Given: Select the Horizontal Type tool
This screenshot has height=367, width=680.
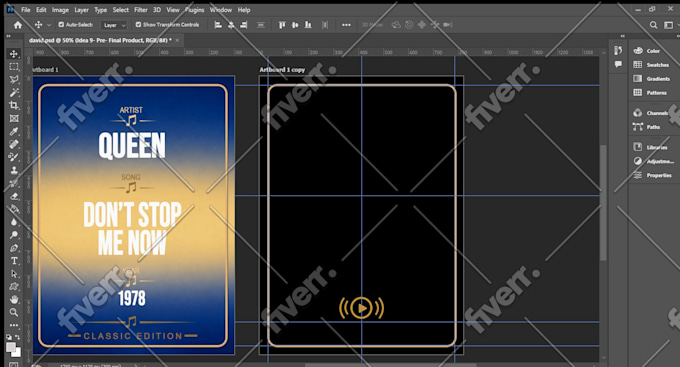Looking at the screenshot, I should coord(14,261).
